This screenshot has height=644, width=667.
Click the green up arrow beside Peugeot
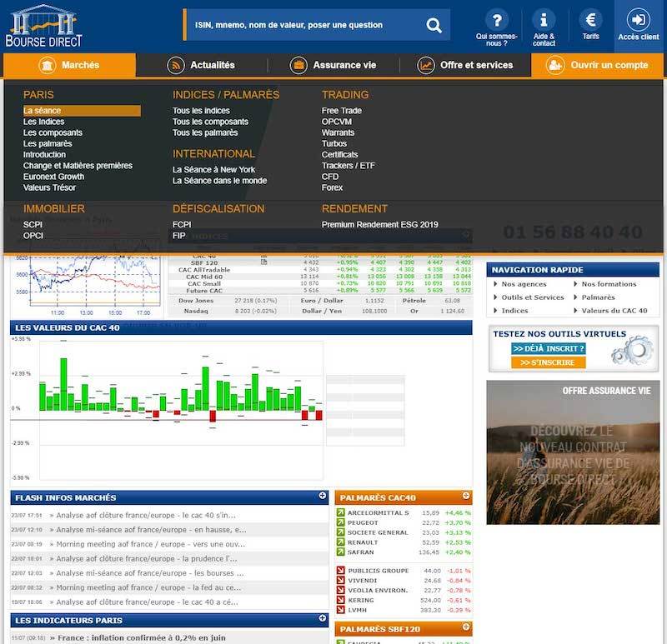click(x=340, y=522)
